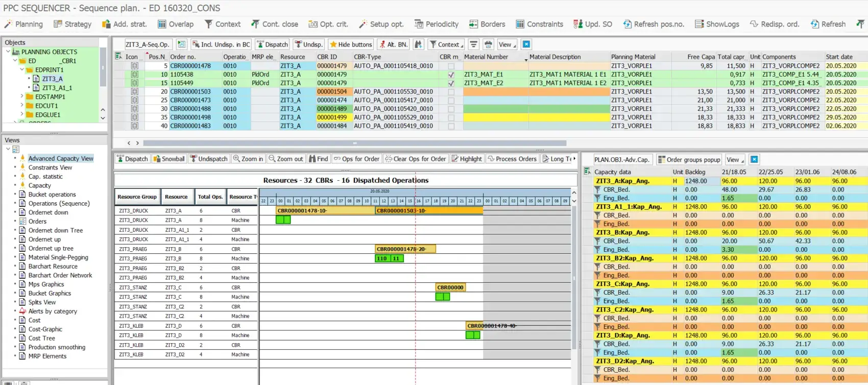Screen dimensions: 868x385
Task: Toggle CBR m. checkbox for CBR000001503 row
Action: click(x=451, y=92)
